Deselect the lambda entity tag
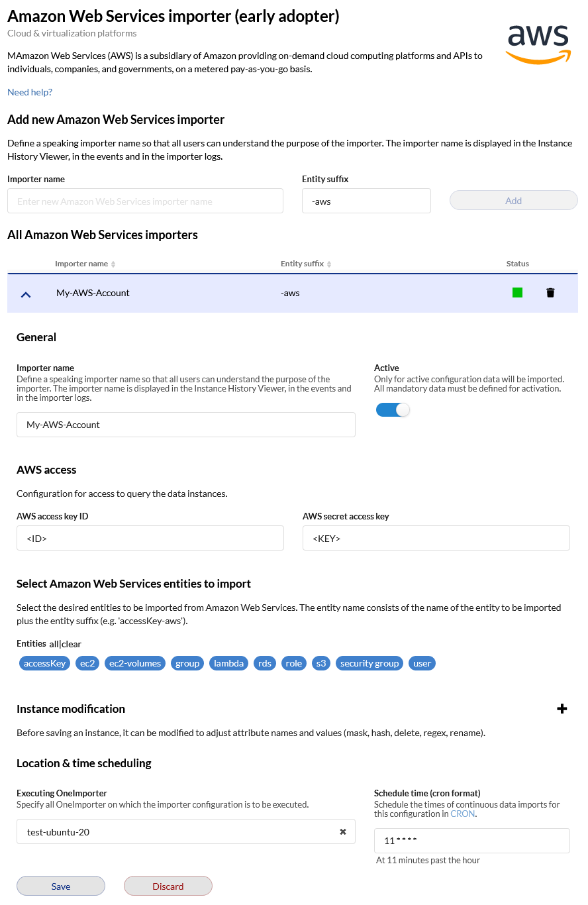Image resolution: width=588 pixels, height=905 pixels. click(x=229, y=663)
